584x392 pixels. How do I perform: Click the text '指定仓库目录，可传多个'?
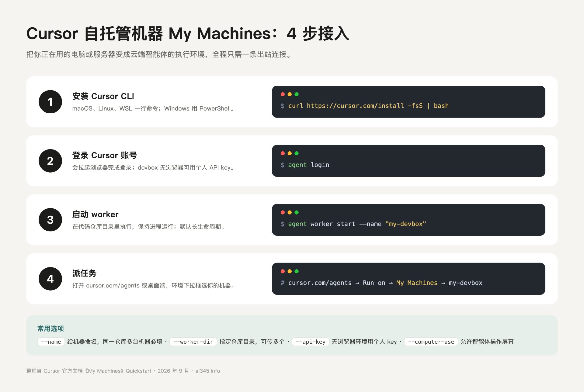pyautogui.click(x=252, y=342)
